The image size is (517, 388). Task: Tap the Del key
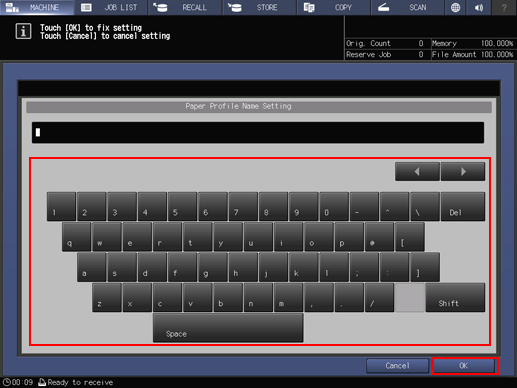(463, 206)
